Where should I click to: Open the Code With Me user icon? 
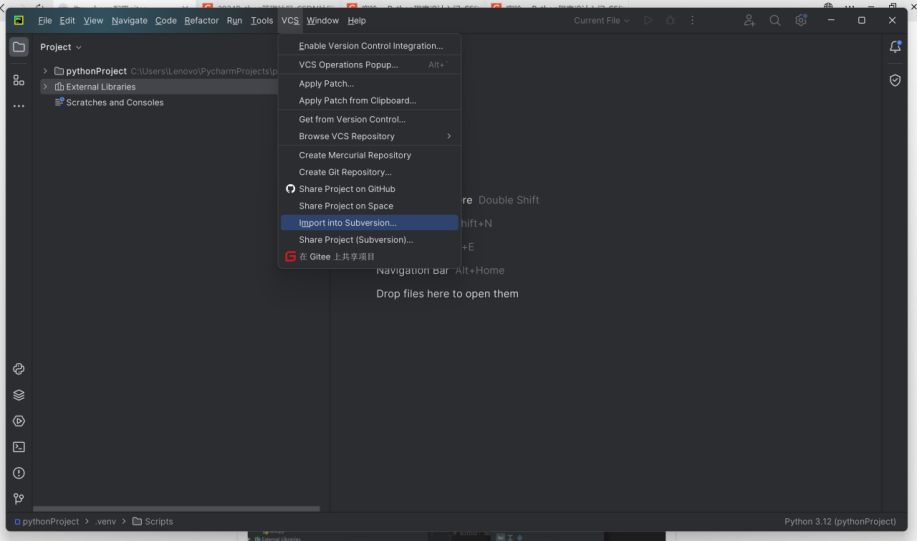click(x=749, y=20)
